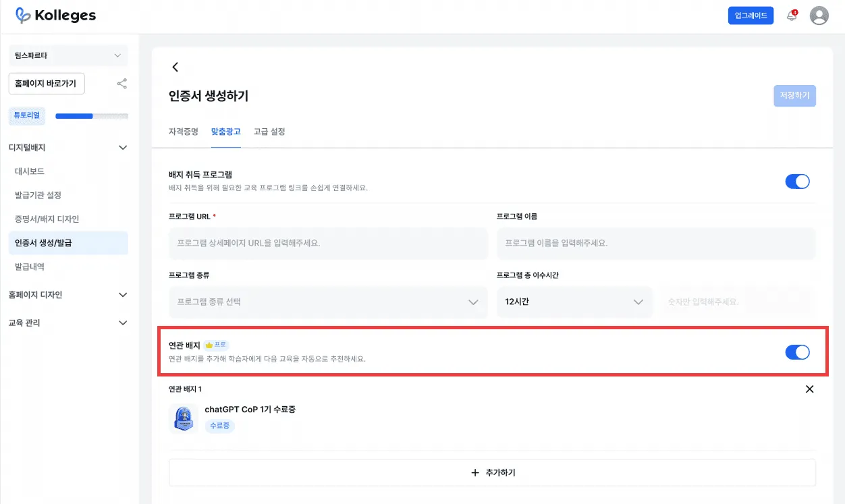The image size is (845, 504).
Task: Open the 12시간 duration dropdown
Action: (574, 302)
